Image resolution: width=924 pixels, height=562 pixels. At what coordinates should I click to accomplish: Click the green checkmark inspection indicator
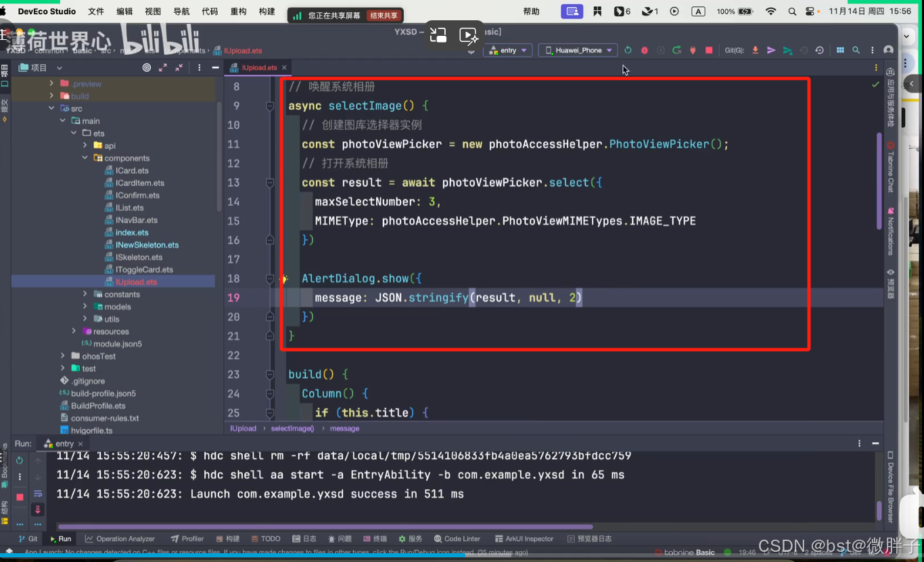coord(875,85)
